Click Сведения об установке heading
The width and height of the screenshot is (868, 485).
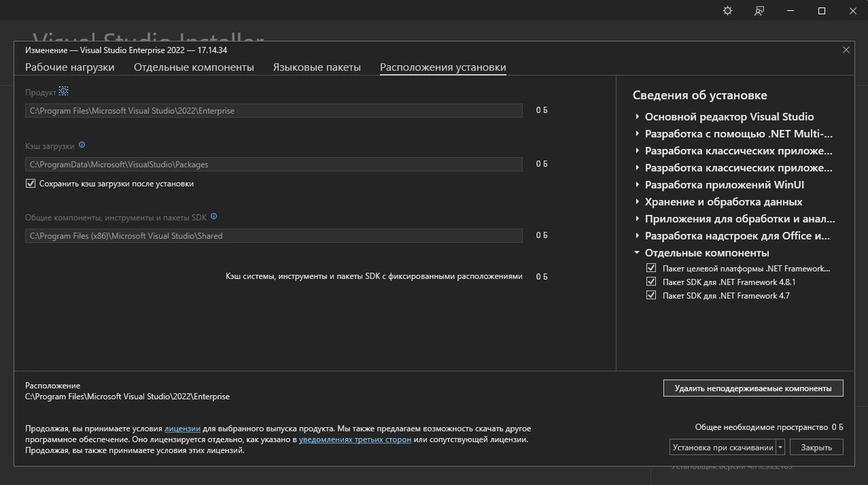[x=699, y=96]
